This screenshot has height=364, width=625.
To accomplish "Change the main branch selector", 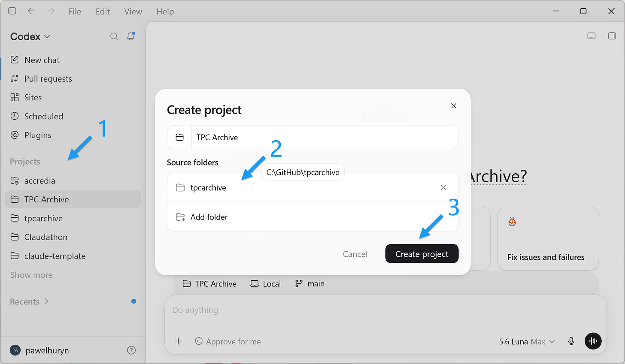I will point(309,284).
